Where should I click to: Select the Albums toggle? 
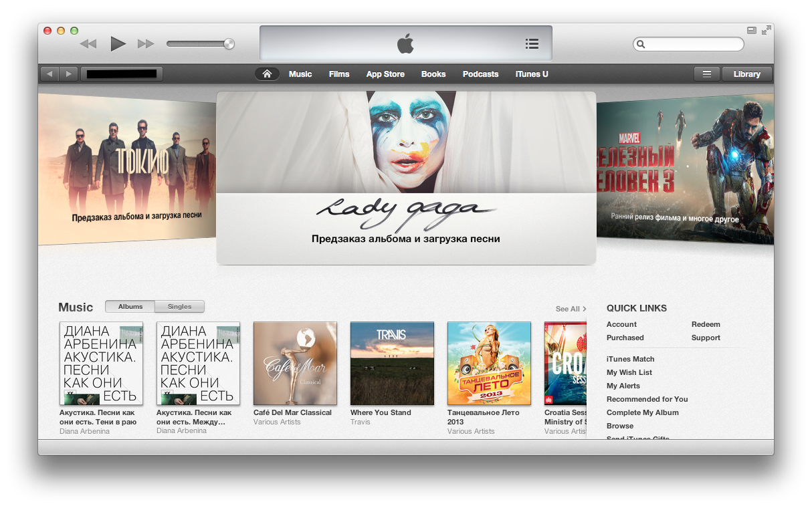tap(130, 307)
